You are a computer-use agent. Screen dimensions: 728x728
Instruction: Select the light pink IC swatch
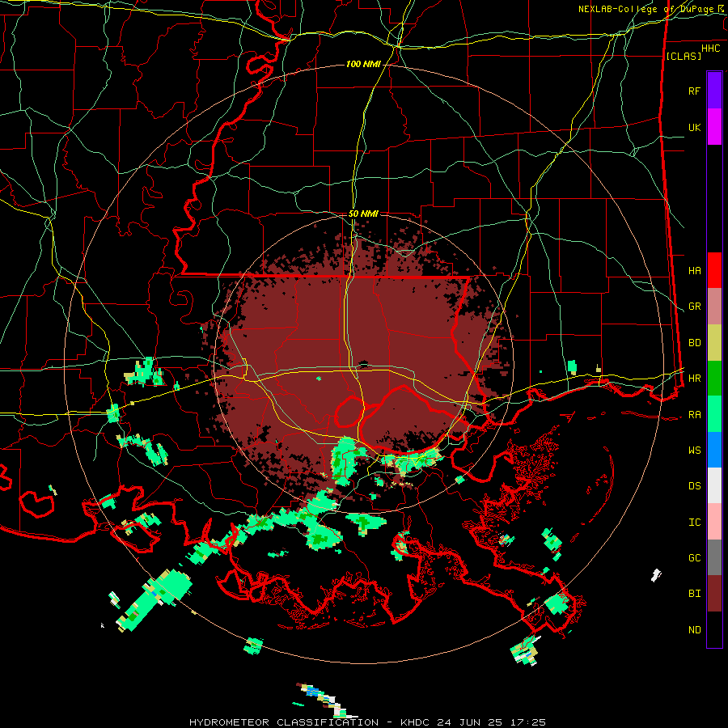tap(714, 522)
